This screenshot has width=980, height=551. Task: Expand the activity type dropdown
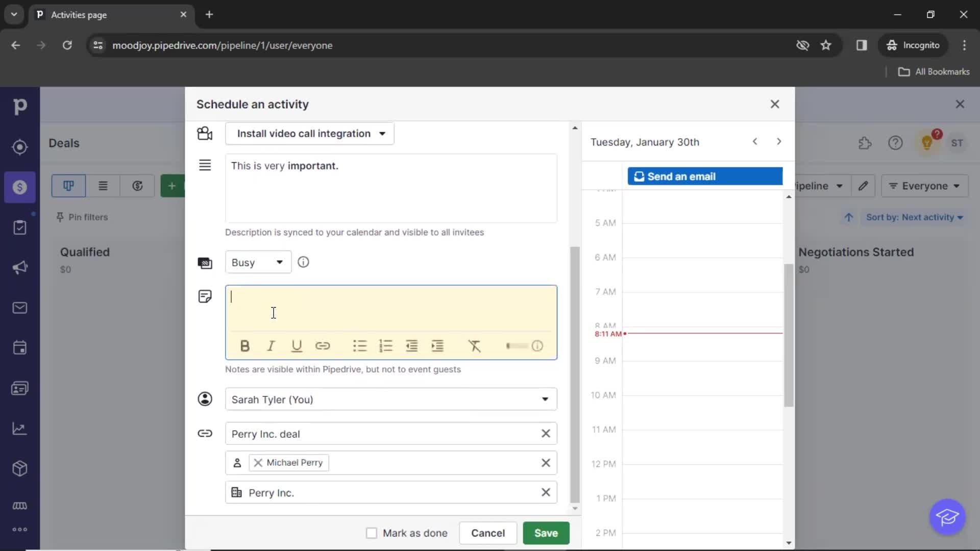(382, 133)
